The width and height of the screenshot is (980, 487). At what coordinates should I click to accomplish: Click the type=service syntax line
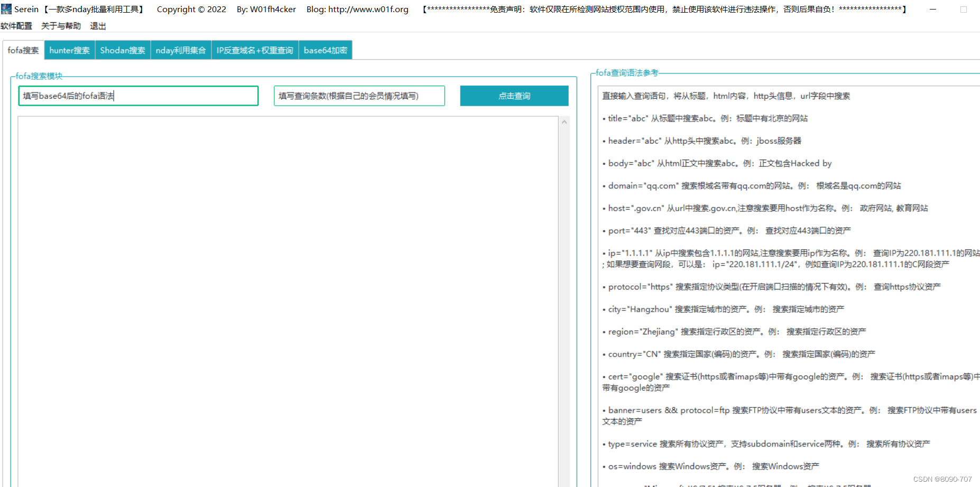click(x=766, y=444)
